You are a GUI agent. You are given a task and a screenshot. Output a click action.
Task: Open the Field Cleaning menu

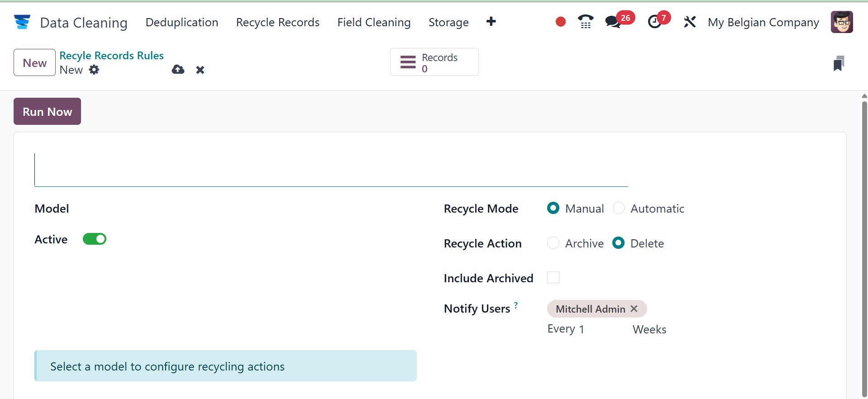pyautogui.click(x=374, y=22)
